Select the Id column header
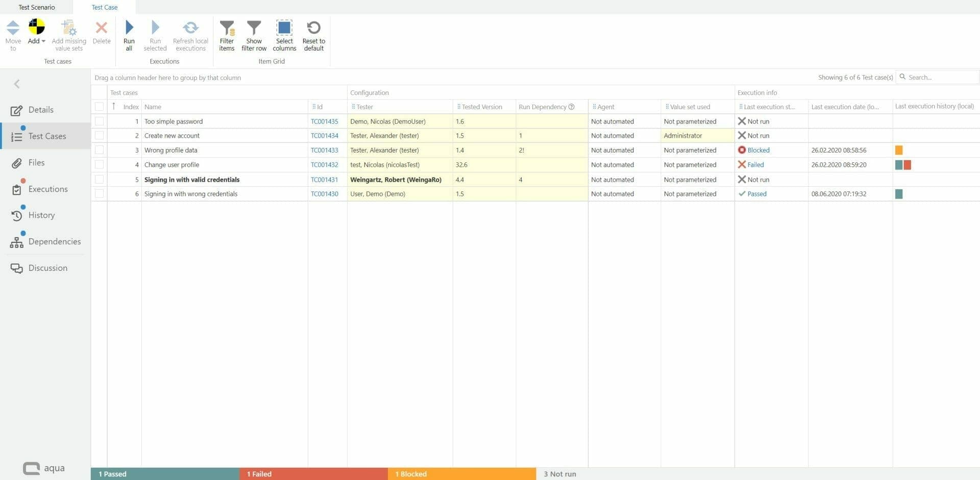Screen dimensions: 980x480 pos(327,107)
